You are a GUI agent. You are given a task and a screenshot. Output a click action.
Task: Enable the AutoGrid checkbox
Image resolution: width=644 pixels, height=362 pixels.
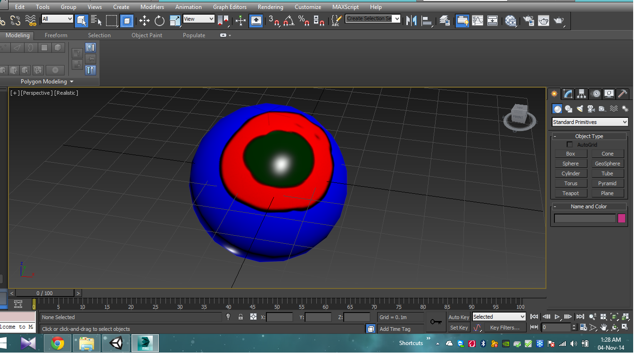570,145
